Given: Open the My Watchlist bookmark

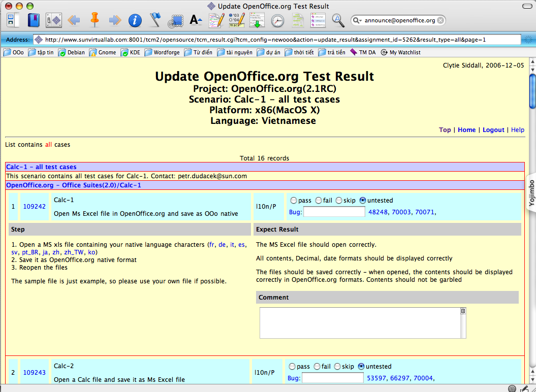Looking at the screenshot, I should point(401,52).
